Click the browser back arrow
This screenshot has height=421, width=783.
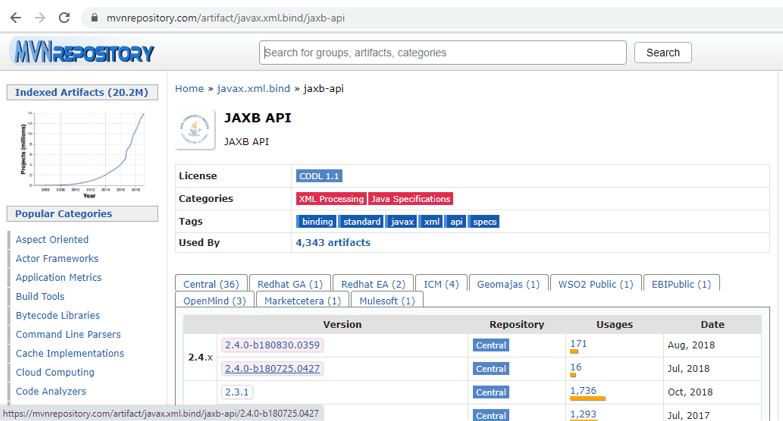coord(16,18)
